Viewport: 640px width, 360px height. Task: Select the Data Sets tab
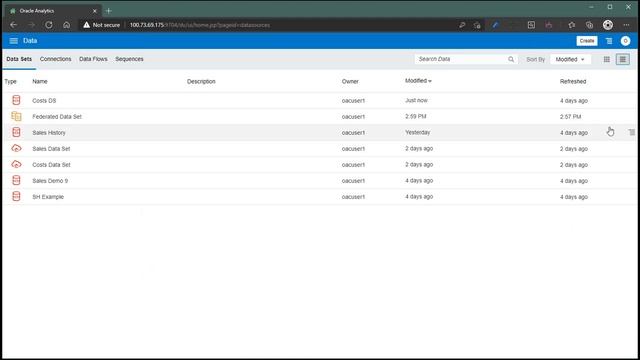pos(19,59)
